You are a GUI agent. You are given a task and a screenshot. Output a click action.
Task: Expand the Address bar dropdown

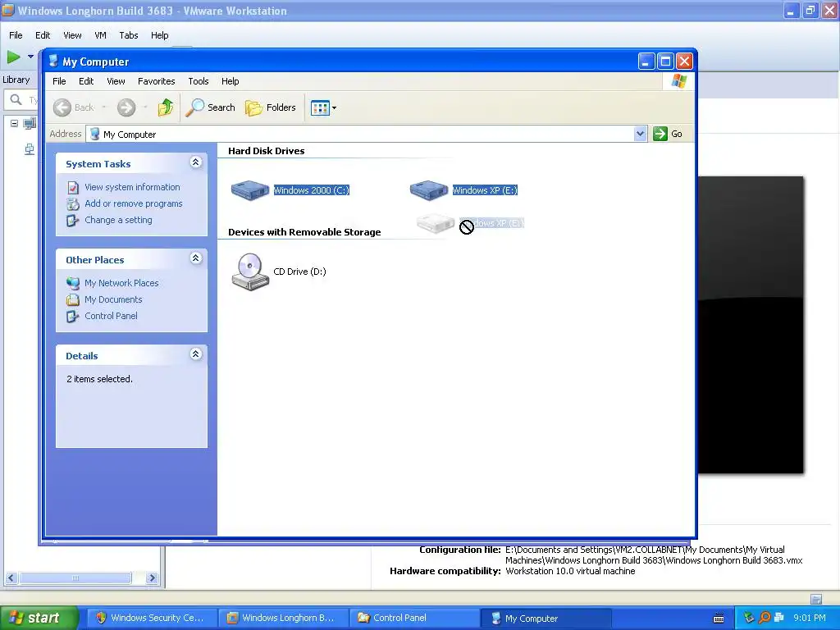click(640, 134)
